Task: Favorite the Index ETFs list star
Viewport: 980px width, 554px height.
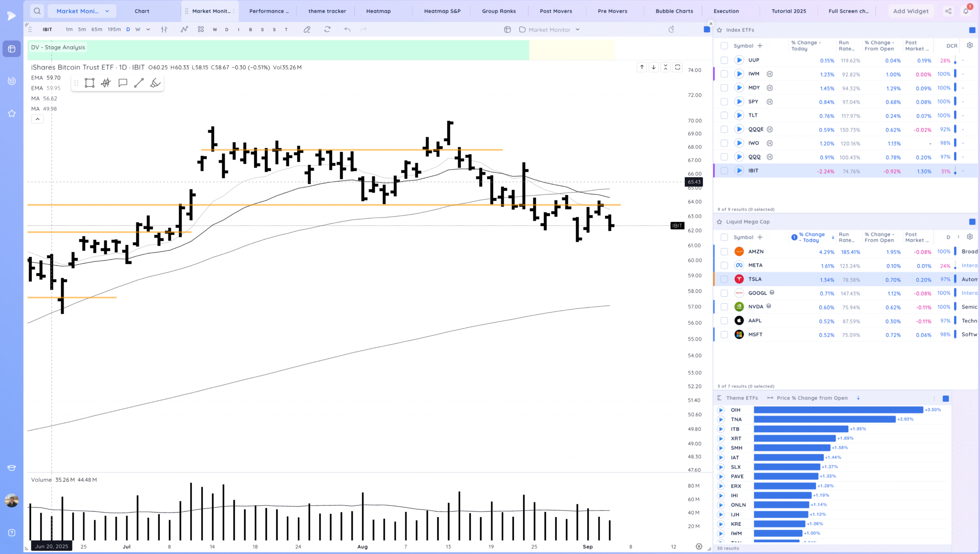Action: click(x=720, y=30)
